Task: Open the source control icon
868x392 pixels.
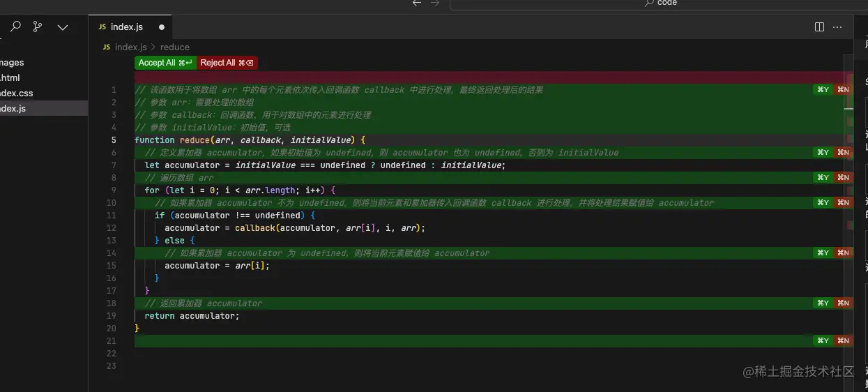Action: coord(38,27)
